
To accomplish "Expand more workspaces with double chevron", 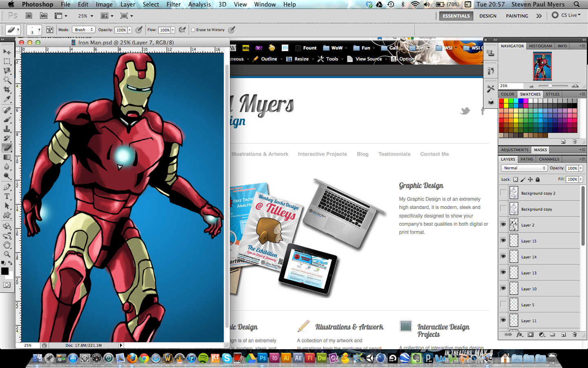I will (539, 16).
